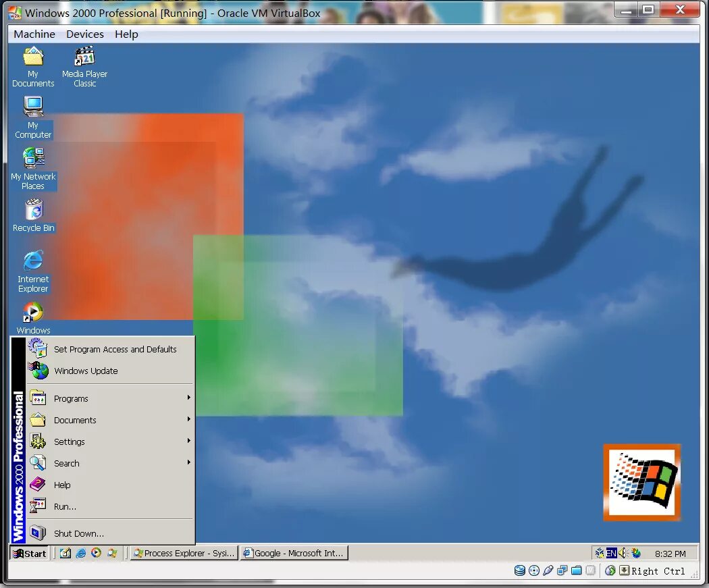The image size is (709, 588).
Task: Click the VirtualBox hard disk activity indicator
Action: click(519, 570)
